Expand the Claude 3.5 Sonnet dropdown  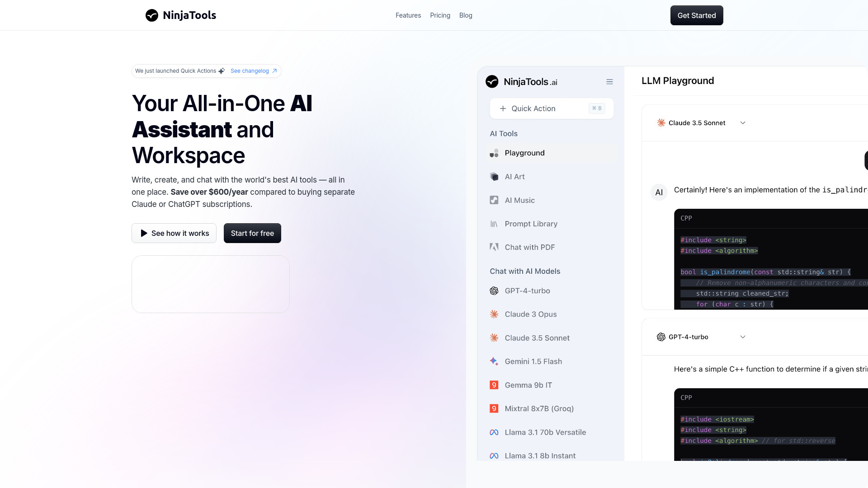pos(742,123)
